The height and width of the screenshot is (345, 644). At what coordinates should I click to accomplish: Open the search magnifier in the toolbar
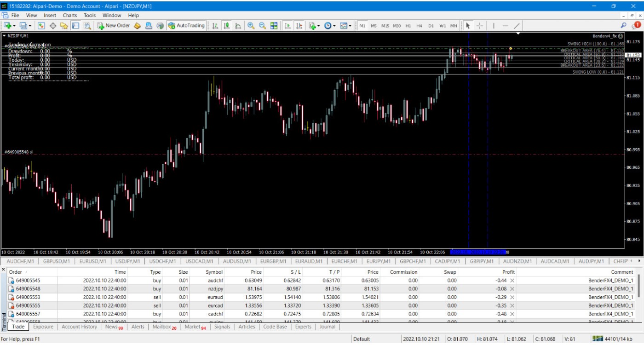click(624, 26)
